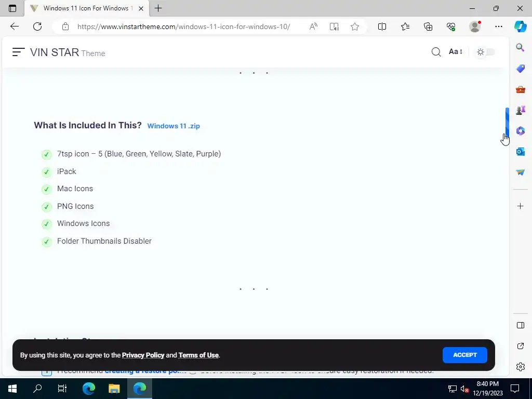Image resolution: width=532 pixels, height=399 pixels.
Task: View site information lock icon
Action: point(65,26)
